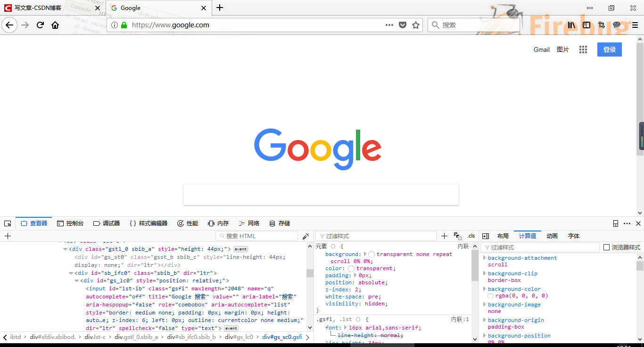Expand background-attachment computed property

click(484, 258)
